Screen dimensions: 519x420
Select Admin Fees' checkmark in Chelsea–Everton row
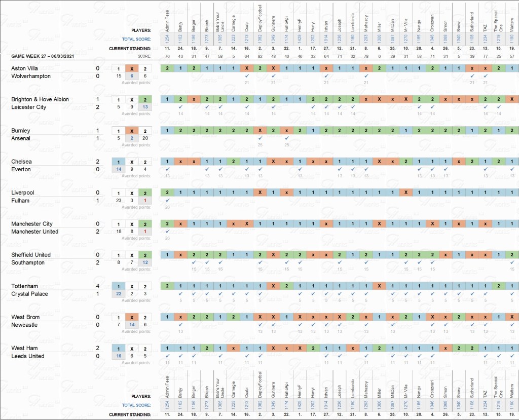167,170
